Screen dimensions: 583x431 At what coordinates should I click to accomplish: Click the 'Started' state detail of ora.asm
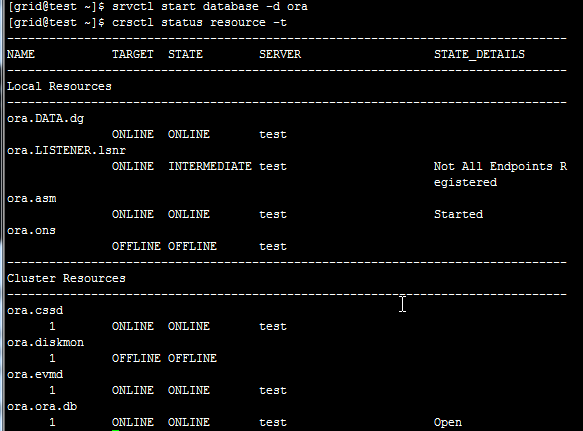coord(458,214)
